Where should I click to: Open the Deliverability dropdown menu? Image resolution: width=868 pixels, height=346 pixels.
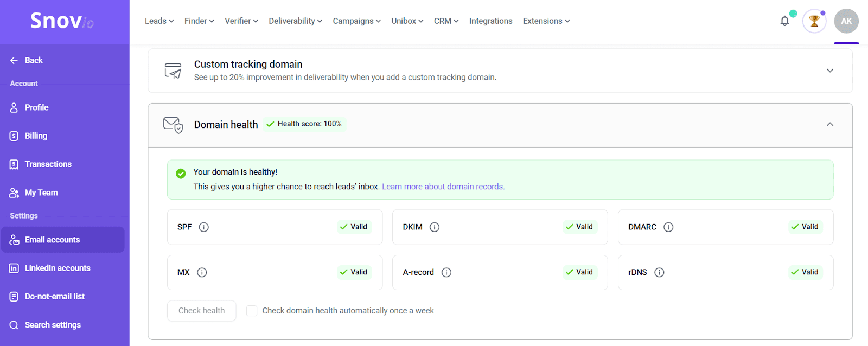coord(295,21)
